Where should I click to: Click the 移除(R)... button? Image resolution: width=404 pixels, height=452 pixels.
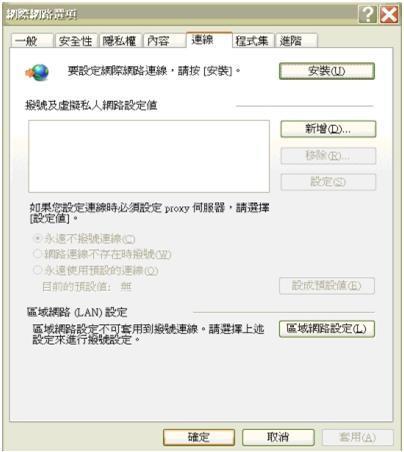pos(328,156)
